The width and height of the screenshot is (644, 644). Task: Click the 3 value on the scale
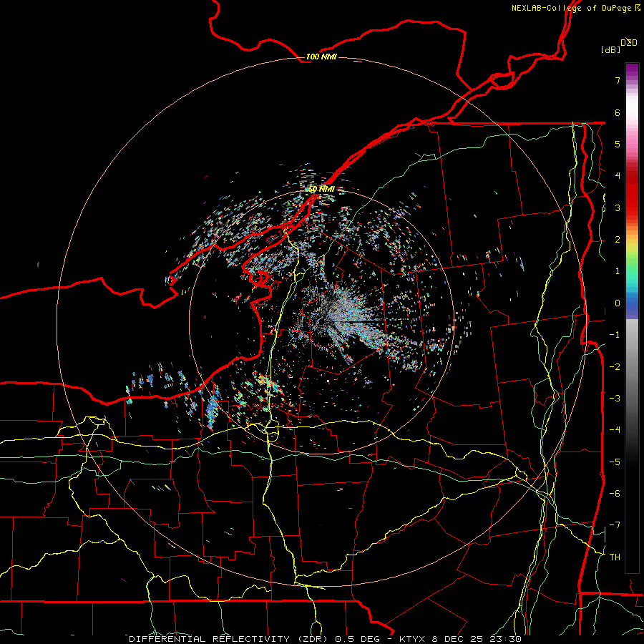(618, 208)
